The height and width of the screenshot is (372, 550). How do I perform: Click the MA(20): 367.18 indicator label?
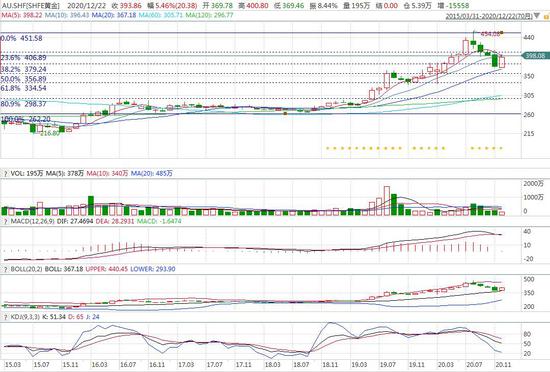(114, 15)
